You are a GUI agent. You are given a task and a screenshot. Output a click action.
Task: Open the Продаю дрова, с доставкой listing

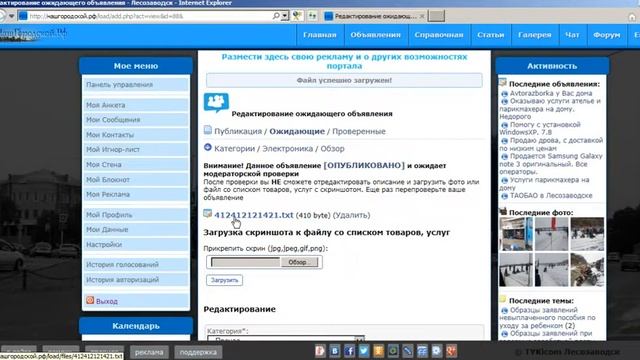point(551,144)
